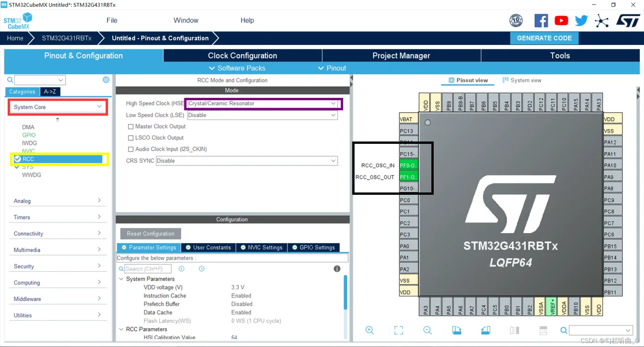Open the A->Z sorting tab
Screen dimensions: 644x347
pos(50,91)
